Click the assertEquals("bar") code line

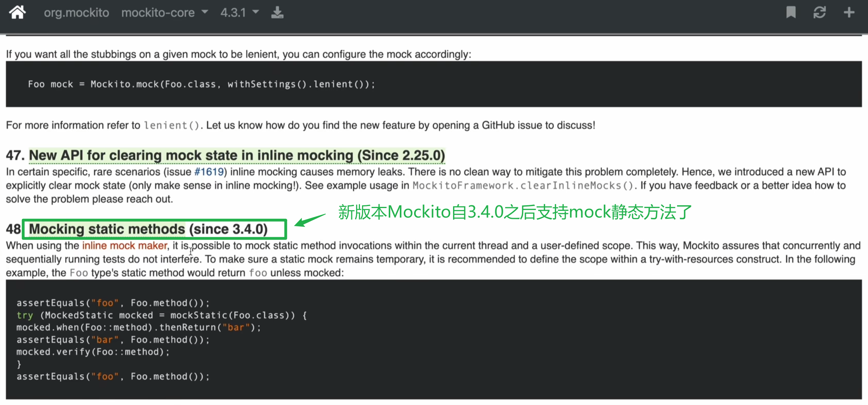113,340
